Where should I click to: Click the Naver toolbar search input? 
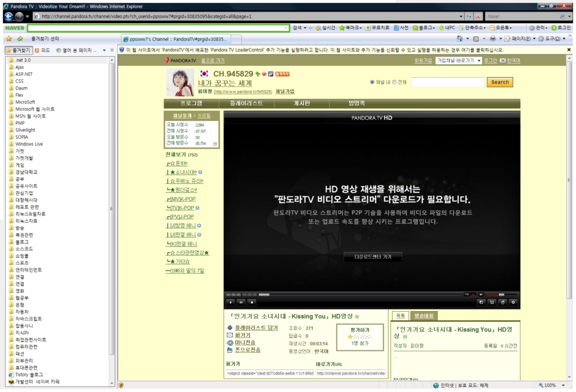pyautogui.click(x=156, y=28)
